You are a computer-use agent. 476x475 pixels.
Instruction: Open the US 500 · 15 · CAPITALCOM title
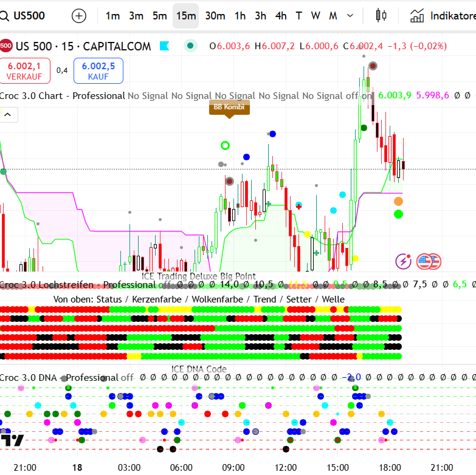[84, 46]
